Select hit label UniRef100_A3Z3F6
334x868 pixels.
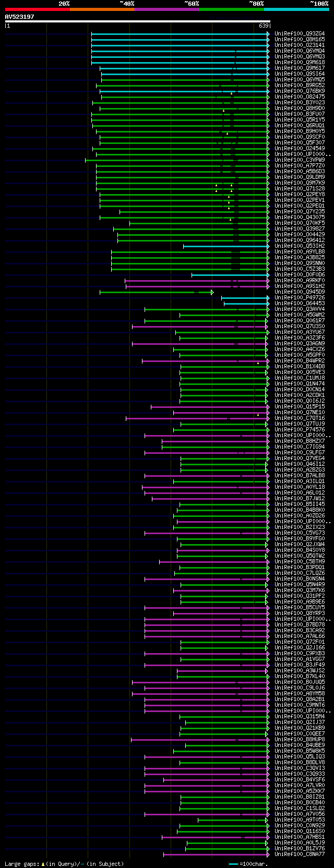coord(300,338)
